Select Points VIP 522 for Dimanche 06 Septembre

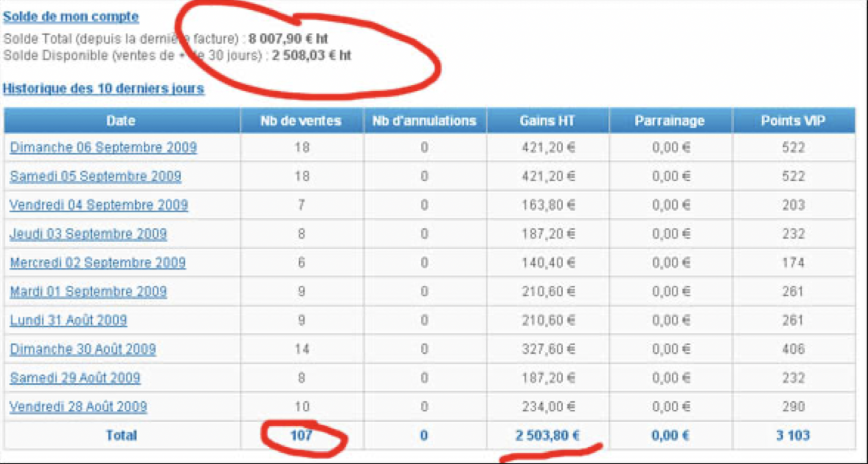click(793, 148)
